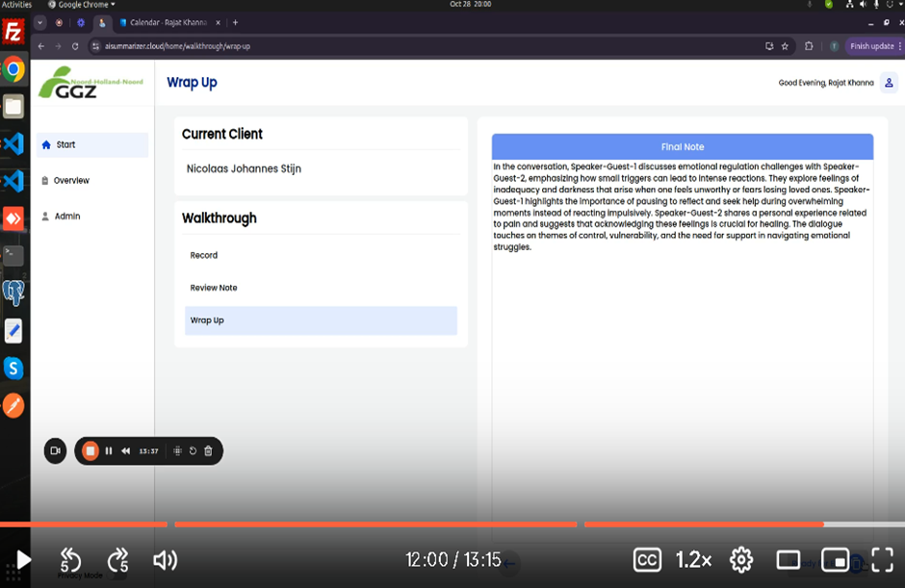This screenshot has width=905, height=588.
Task: Toggle picture-in-picture mode
Action: (x=835, y=560)
